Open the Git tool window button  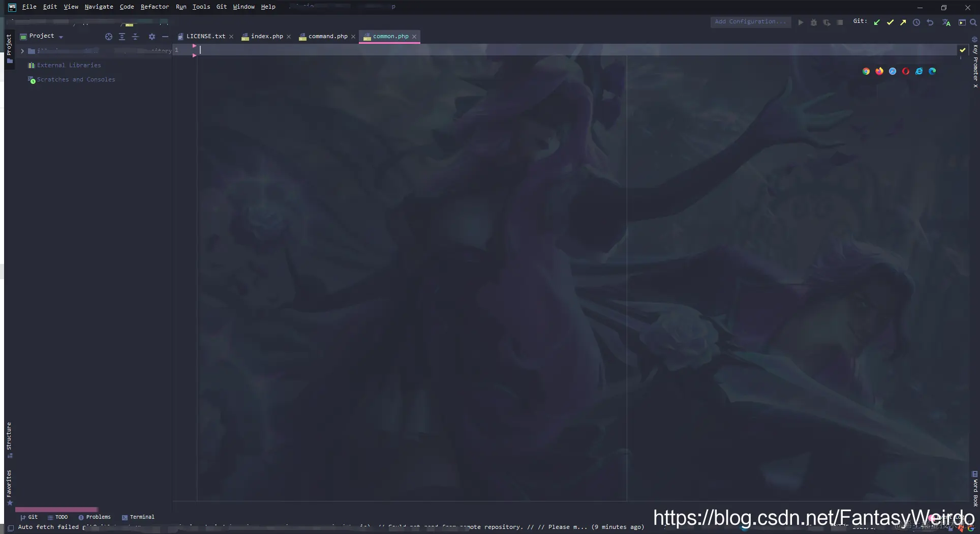pos(29,517)
